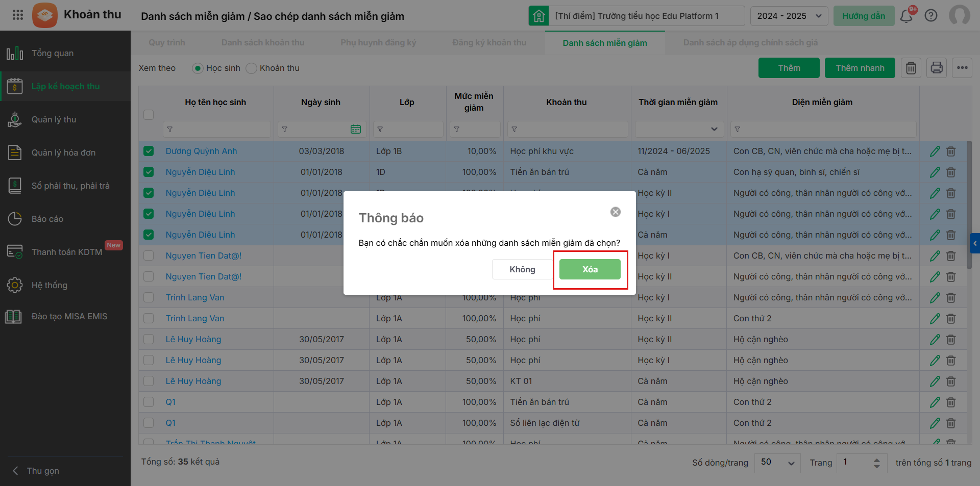The width and height of the screenshot is (980, 486).
Task: Check the Trinh Lang Van Học kỳ I row
Action: (x=149, y=297)
